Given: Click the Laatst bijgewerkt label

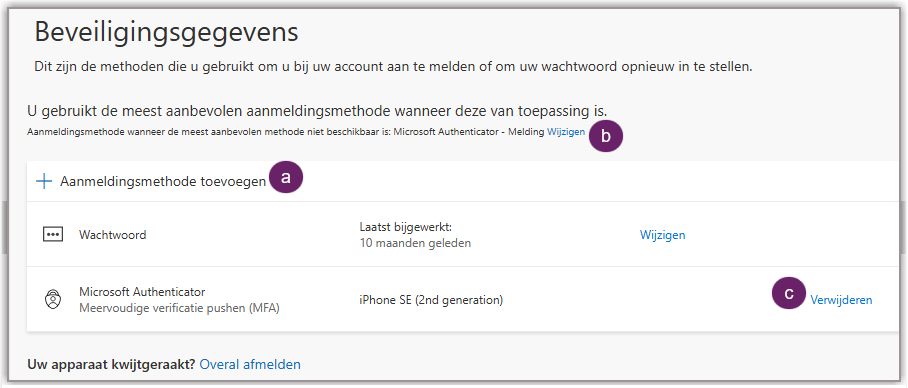Looking at the screenshot, I should click(405, 226).
